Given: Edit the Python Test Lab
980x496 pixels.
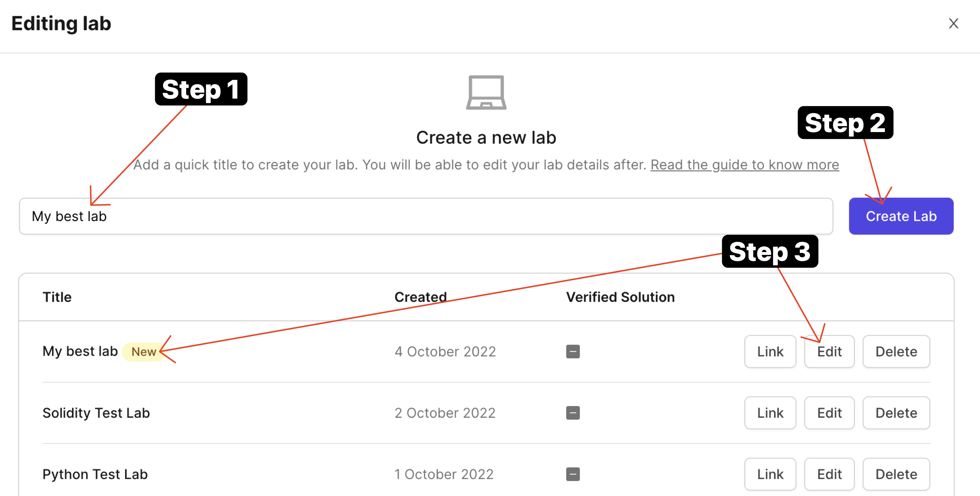Looking at the screenshot, I should pos(829,474).
